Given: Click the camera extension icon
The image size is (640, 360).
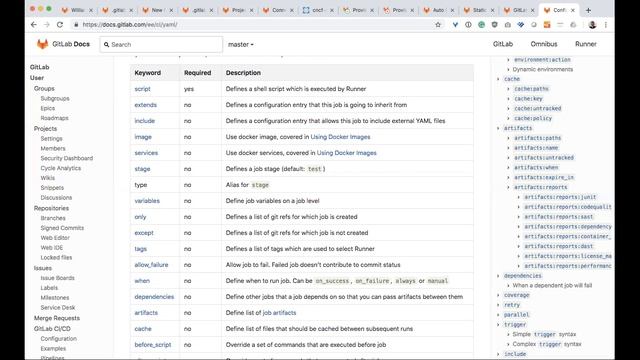Looking at the screenshot, I should pos(507,24).
